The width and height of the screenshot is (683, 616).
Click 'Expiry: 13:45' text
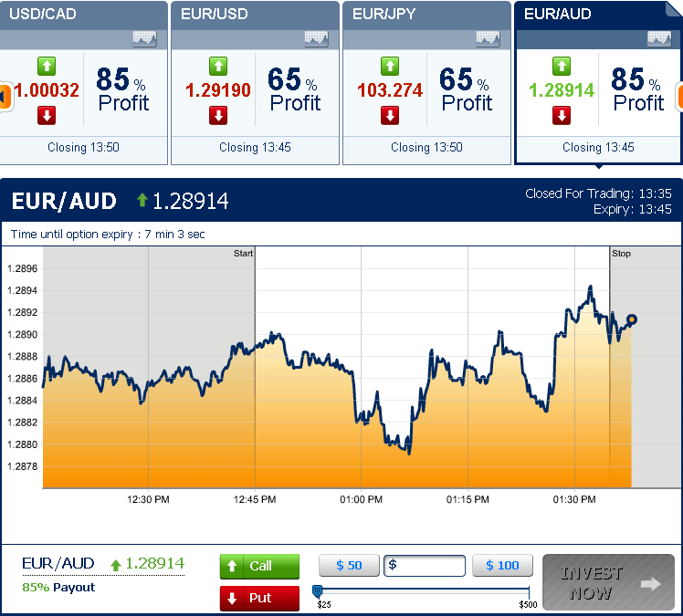click(633, 209)
